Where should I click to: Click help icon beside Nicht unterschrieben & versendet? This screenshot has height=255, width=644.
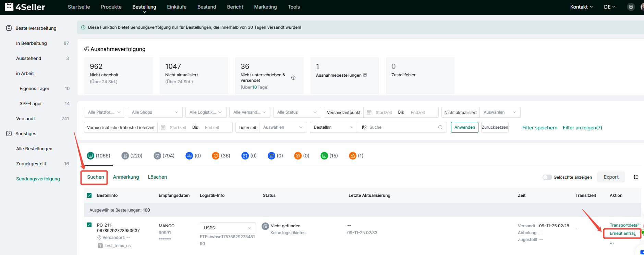coord(293,78)
